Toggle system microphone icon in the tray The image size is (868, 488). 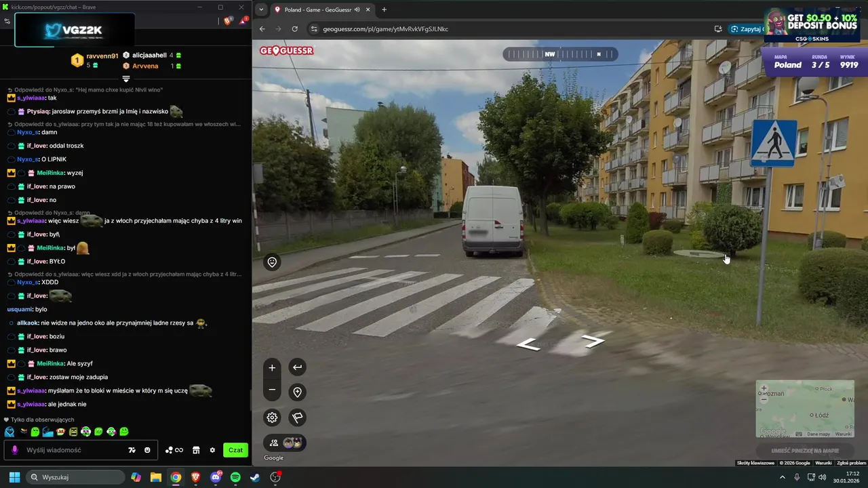pos(797,477)
